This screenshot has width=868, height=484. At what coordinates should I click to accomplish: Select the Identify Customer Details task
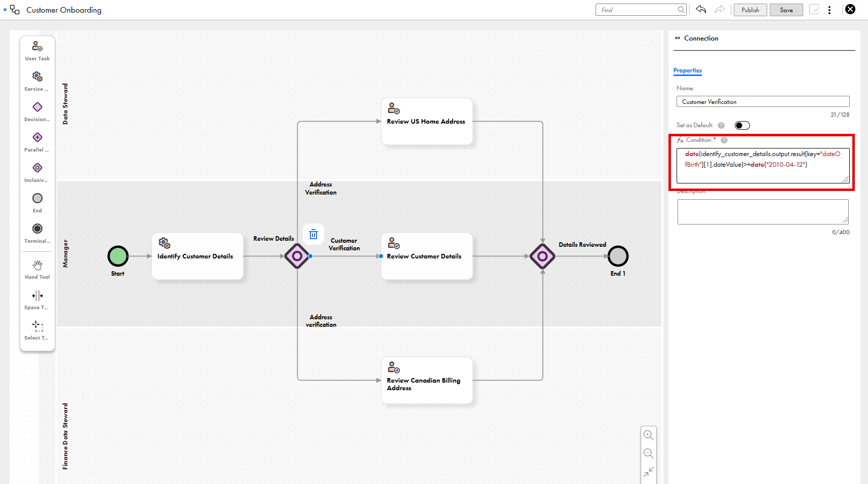[x=198, y=256]
